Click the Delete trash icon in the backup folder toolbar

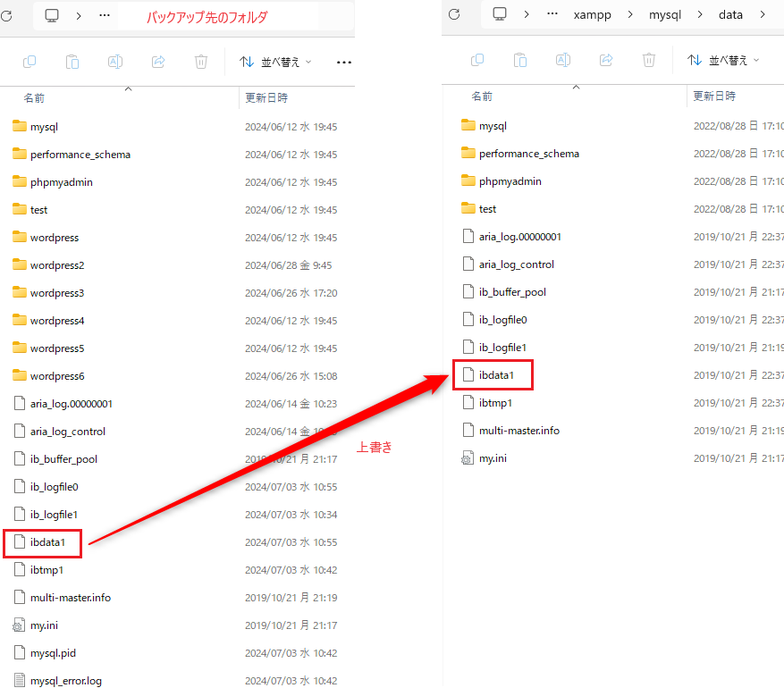[201, 62]
